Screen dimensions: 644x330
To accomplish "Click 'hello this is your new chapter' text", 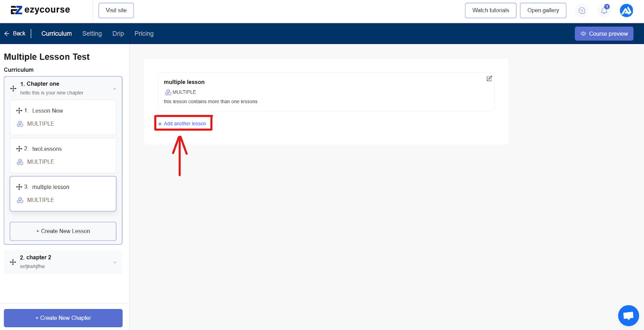I will click(x=52, y=93).
